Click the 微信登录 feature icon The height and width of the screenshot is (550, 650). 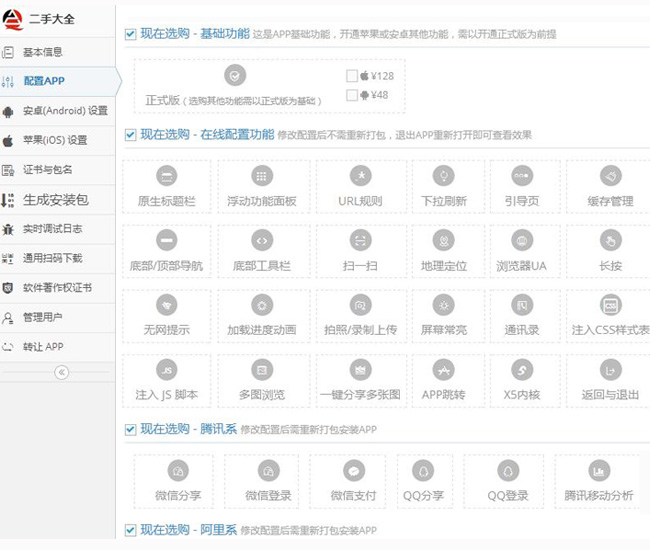pyautogui.click(x=268, y=470)
